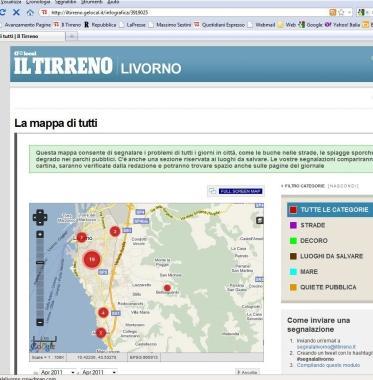Click the single red marker near Bellosguardo
The image size is (373, 380).
167,288
